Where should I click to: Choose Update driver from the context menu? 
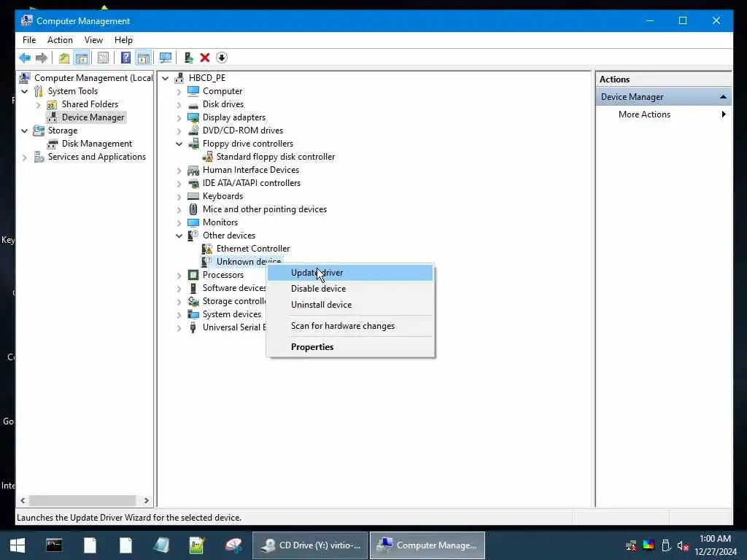point(350,273)
